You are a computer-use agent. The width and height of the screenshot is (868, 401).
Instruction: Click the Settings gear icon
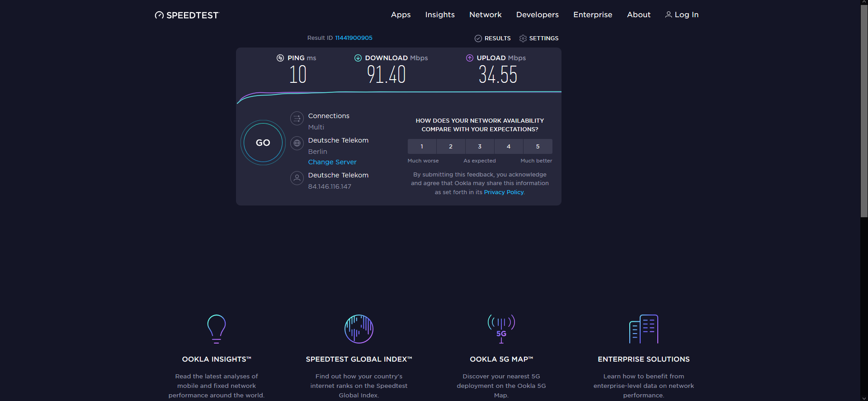[523, 38]
